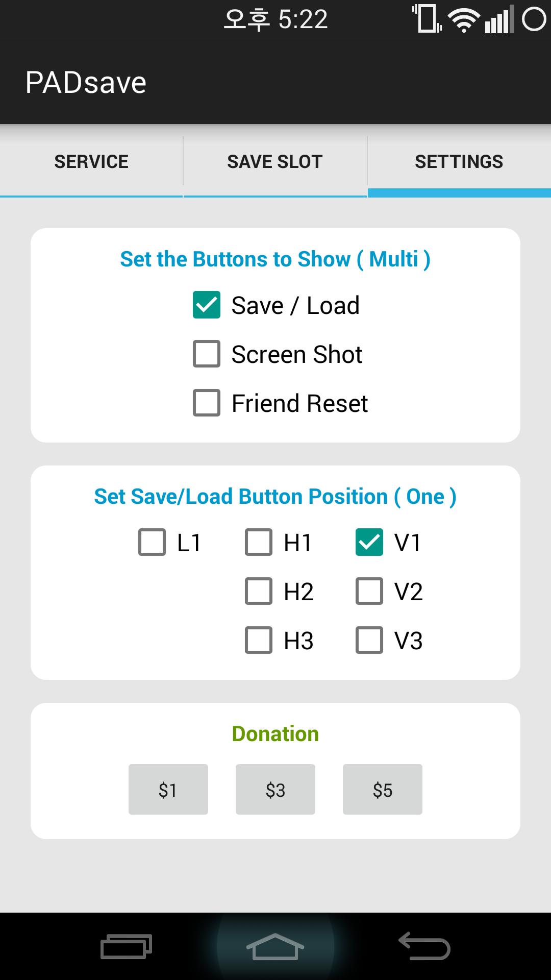Enable the Friend Reset button option
Image resolution: width=551 pixels, height=980 pixels.
[206, 403]
